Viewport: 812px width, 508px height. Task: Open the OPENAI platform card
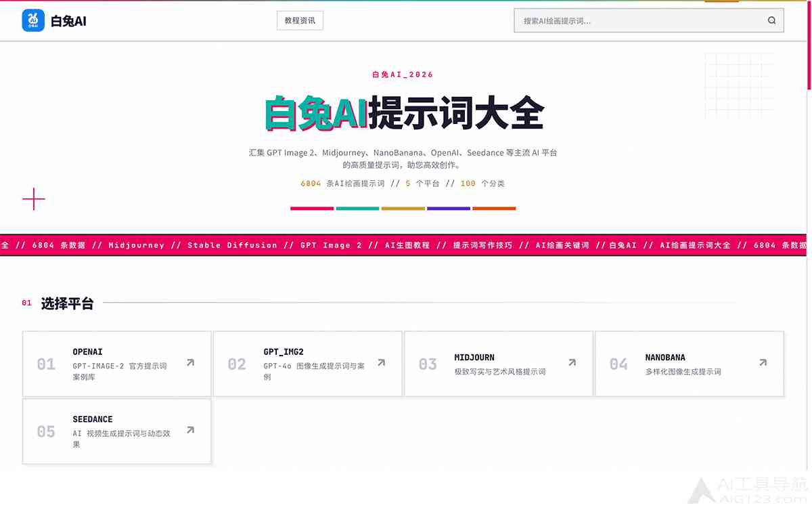117,364
